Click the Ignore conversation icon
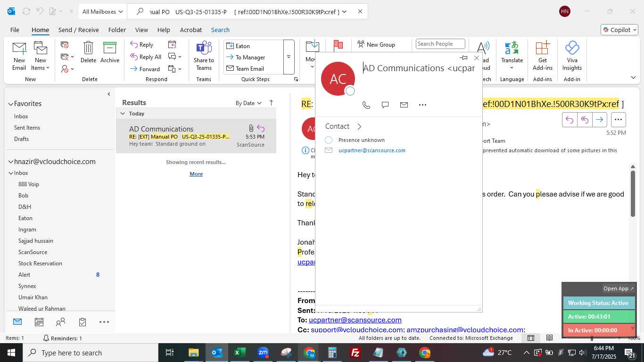Image resolution: width=644 pixels, height=362 pixels. [65, 45]
